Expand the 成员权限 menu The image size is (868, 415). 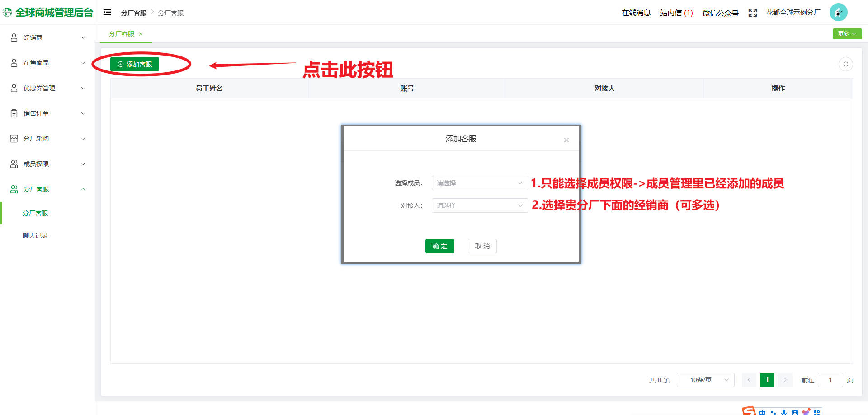47,164
